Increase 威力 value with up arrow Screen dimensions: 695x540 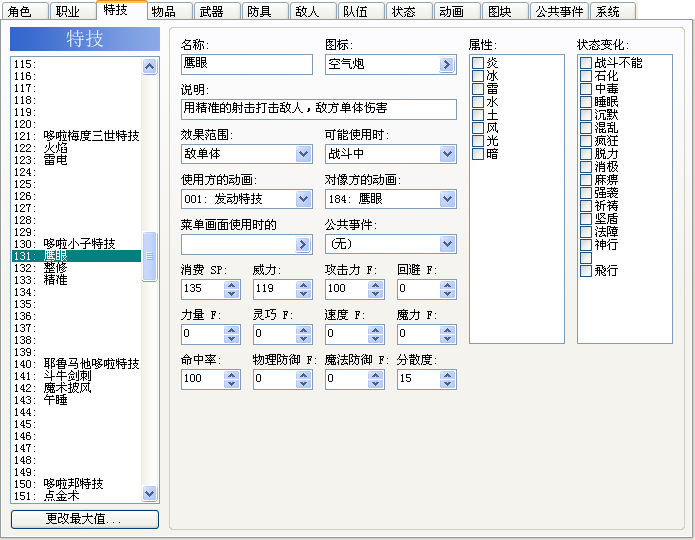304,285
